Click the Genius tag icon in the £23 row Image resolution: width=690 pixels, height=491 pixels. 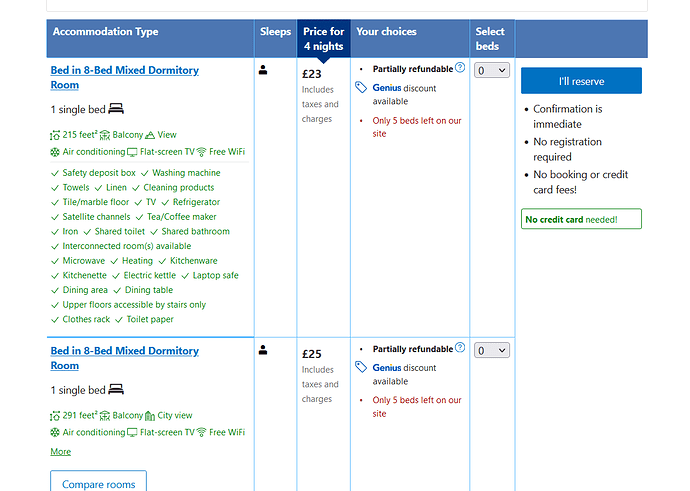(361, 88)
